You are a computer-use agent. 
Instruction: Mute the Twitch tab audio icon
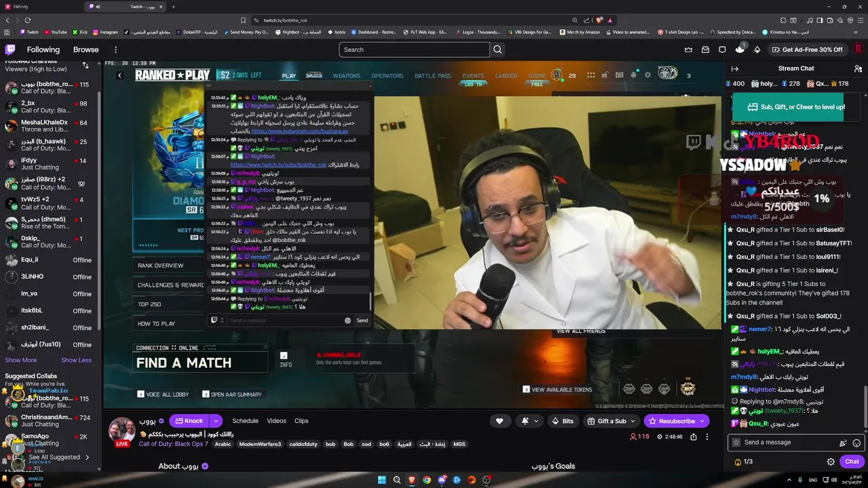[x=98, y=7]
